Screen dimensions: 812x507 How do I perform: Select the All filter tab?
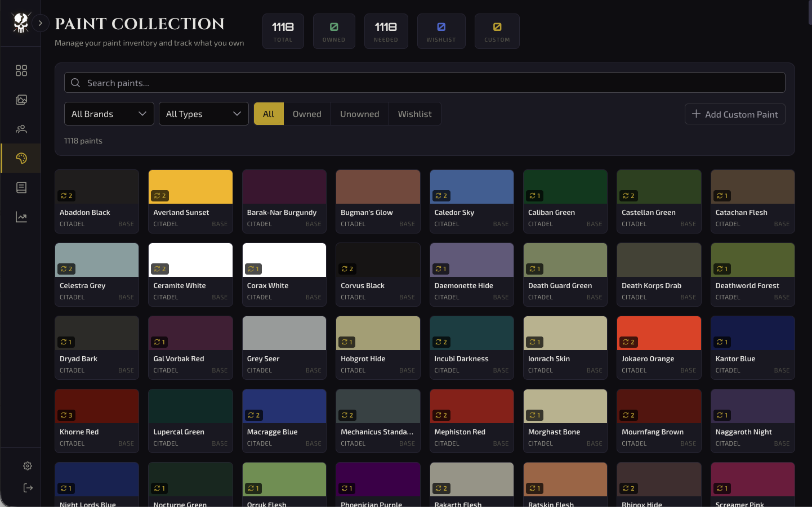point(269,114)
